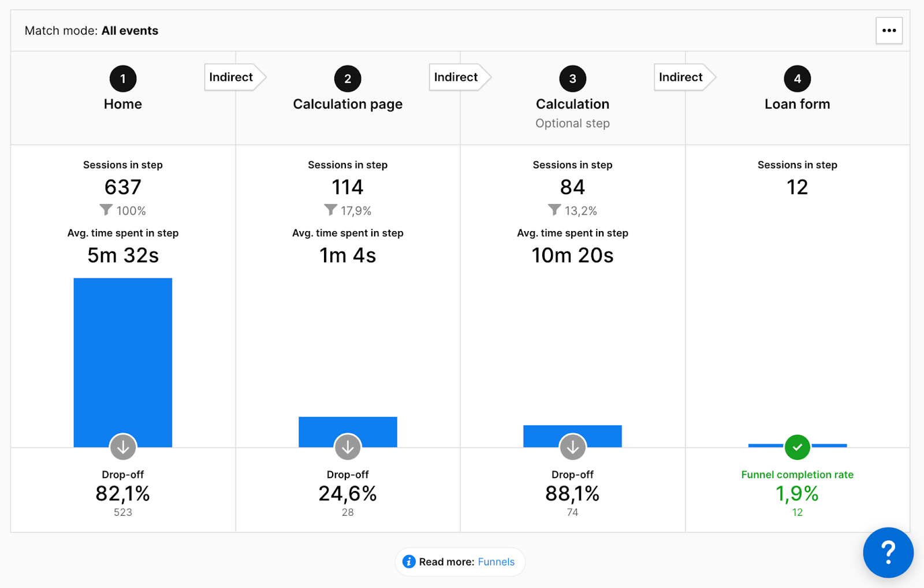Click the filter icon beside 17,9%
924x588 pixels.
(330, 210)
